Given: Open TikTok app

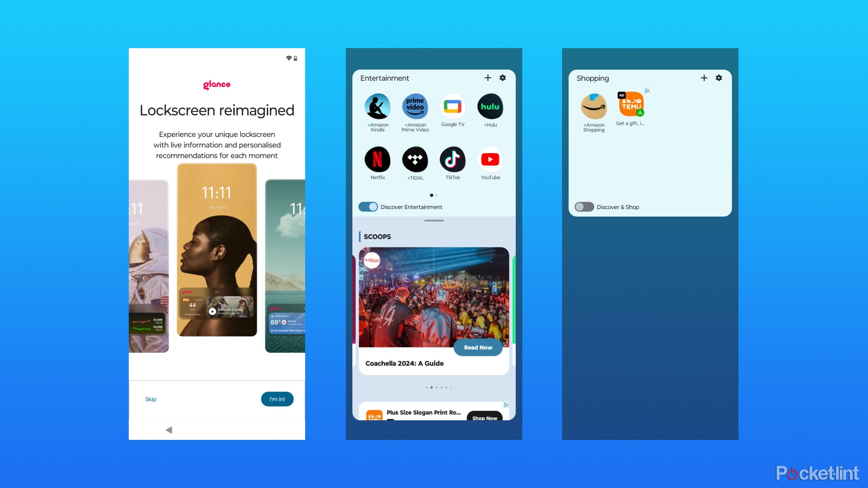Looking at the screenshot, I should 453,160.
